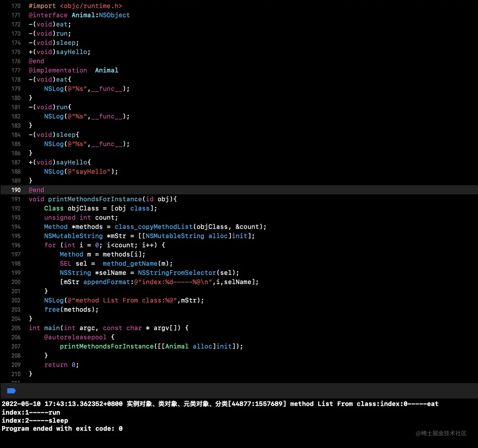Click 'unsigned int count;' line

click(81, 218)
